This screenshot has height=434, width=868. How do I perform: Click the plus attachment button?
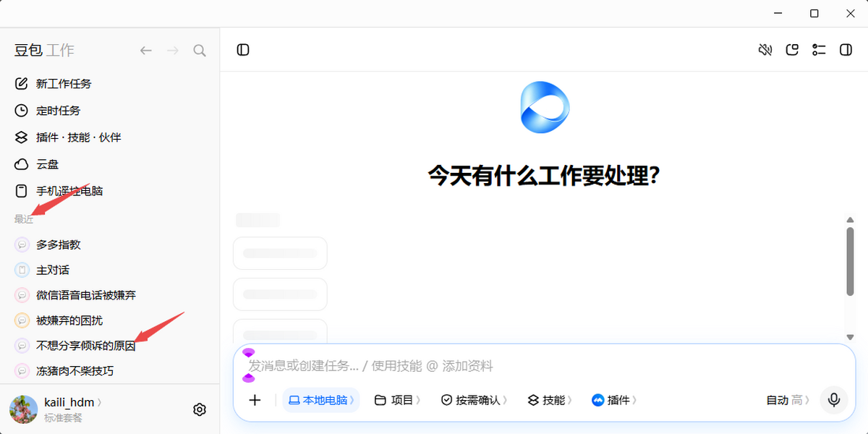(255, 400)
